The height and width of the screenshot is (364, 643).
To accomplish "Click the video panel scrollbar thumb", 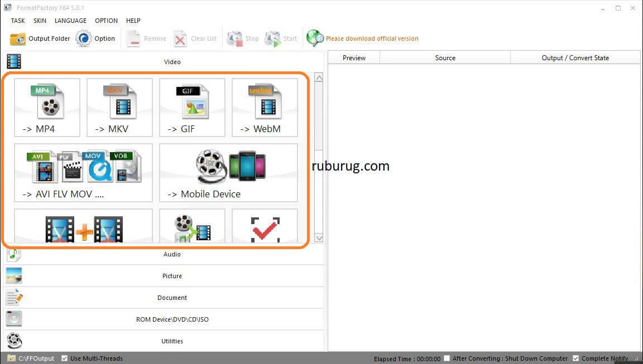I will pos(319,116).
